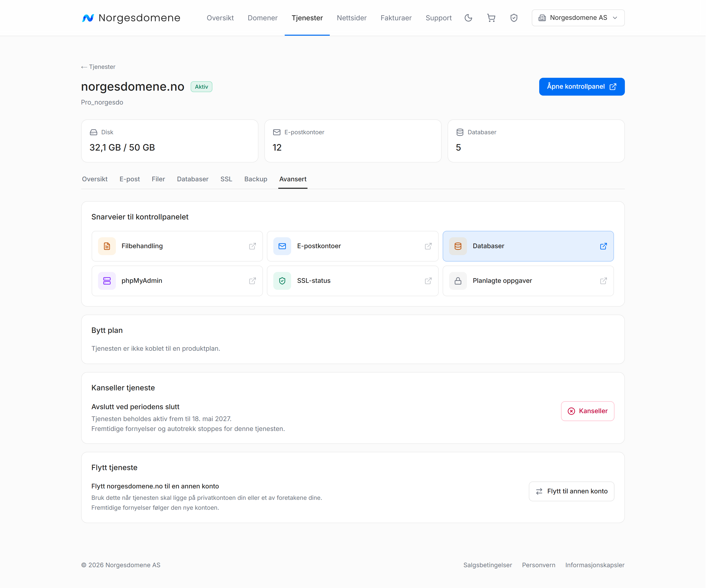Click the red Kanseller button
The image size is (713, 588).
point(587,411)
